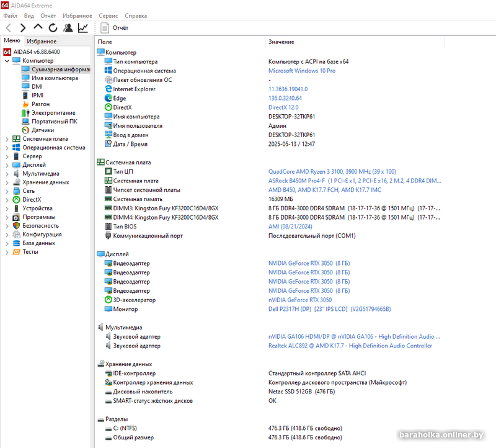Open the AMI (08/21/2024) BIOS link
This screenshot has height=448, width=496.
coord(290,226)
